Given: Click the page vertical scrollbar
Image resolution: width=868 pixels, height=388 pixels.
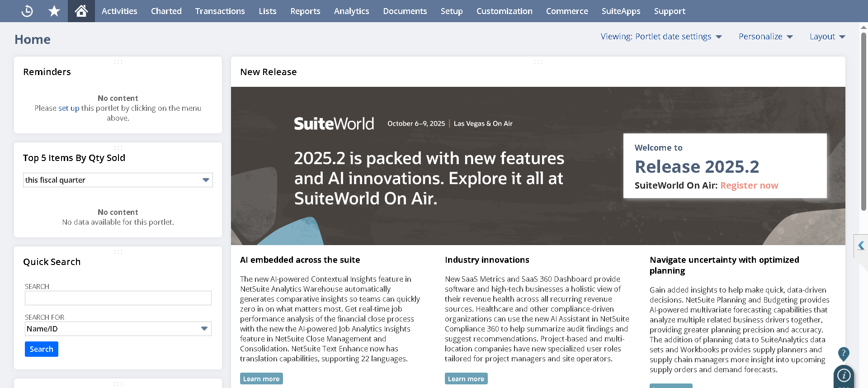Looking at the screenshot, I should [863, 122].
